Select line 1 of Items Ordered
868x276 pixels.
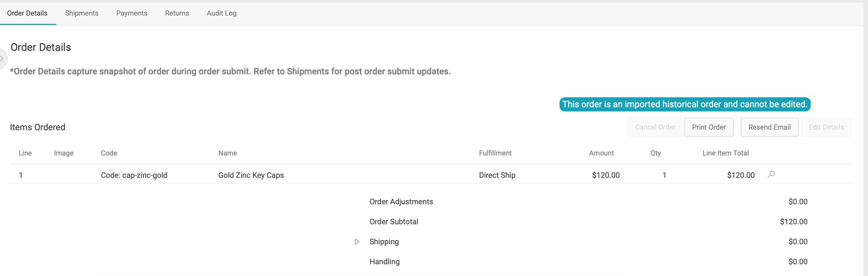[21, 175]
